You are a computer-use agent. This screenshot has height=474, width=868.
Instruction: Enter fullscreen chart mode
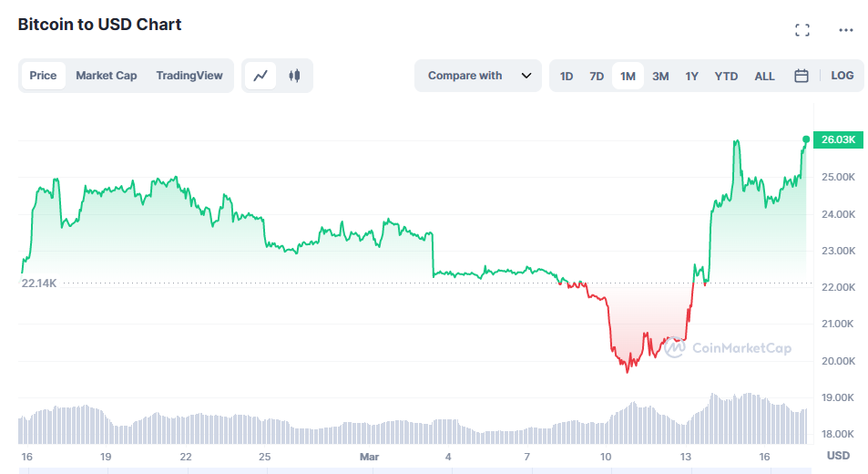point(802,30)
